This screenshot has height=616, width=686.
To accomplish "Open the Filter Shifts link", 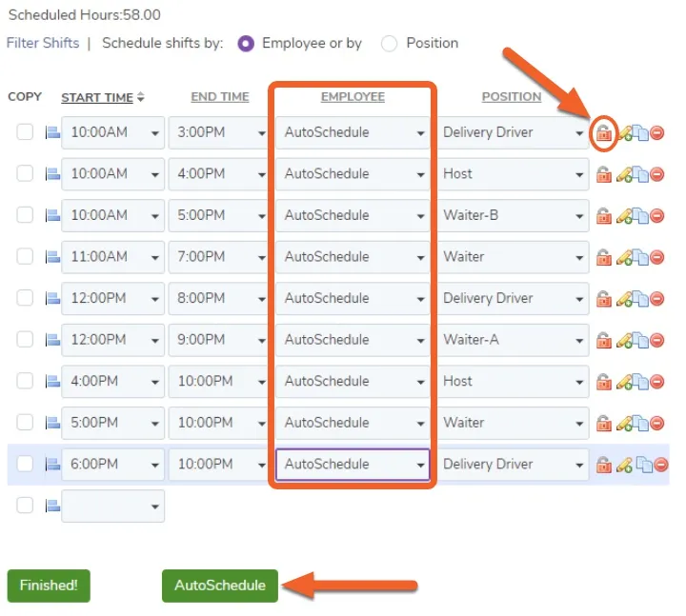I will coord(43,43).
